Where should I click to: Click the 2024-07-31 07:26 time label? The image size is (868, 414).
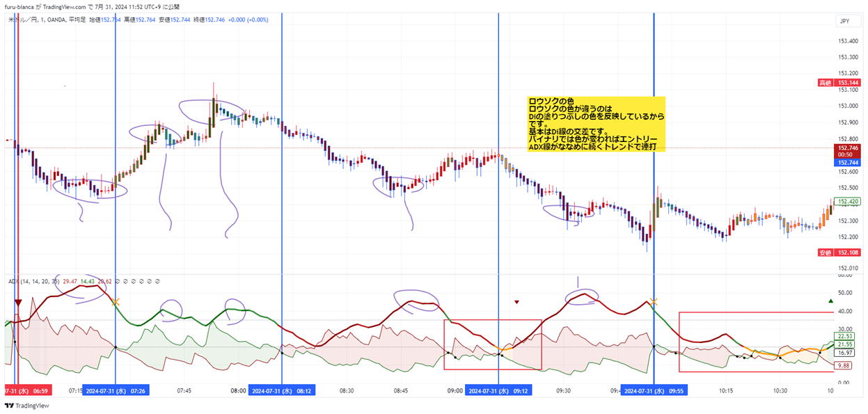click(x=116, y=391)
